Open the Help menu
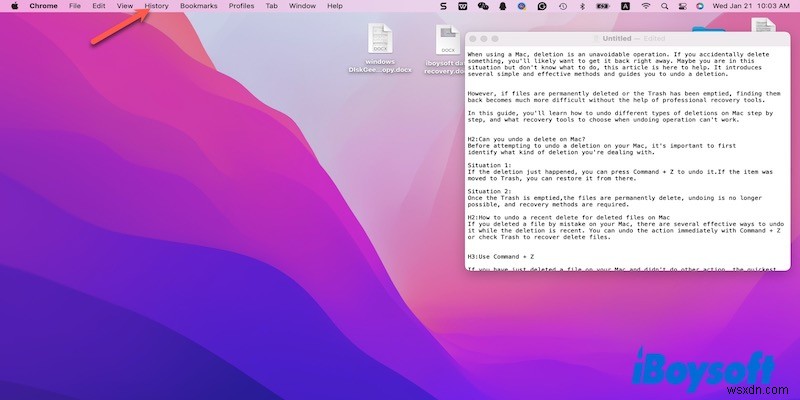The image size is (800, 400). [335, 6]
